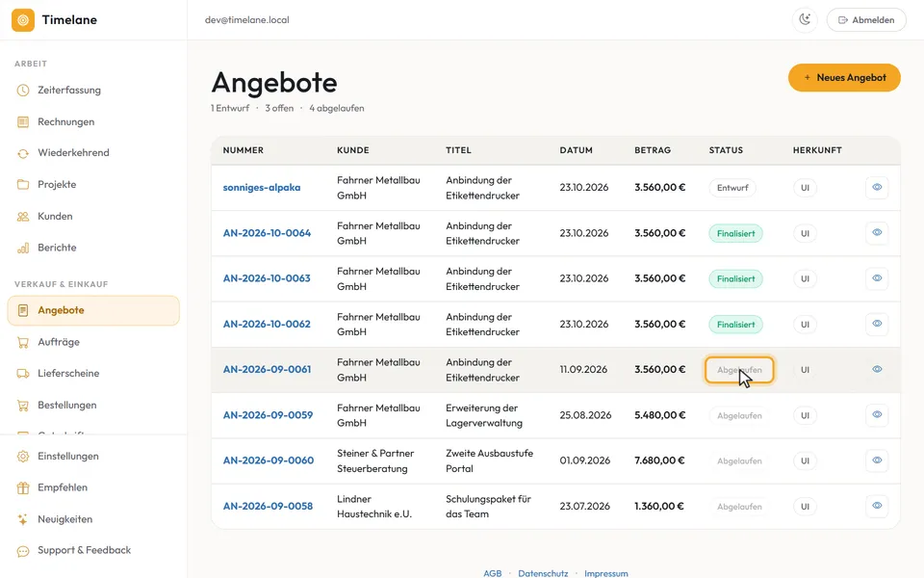Open offer AN-2026-09-0061 link
This screenshot has width=924, height=578.
tap(267, 369)
